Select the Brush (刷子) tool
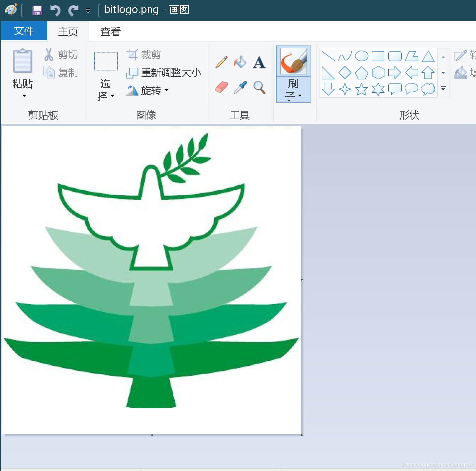This screenshot has height=471, width=476. (x=293, y=61)
